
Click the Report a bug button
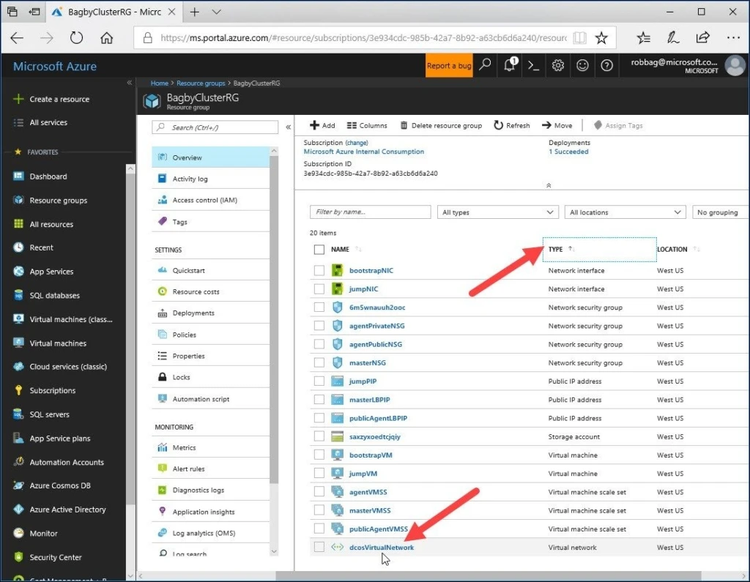coord(449,65)
